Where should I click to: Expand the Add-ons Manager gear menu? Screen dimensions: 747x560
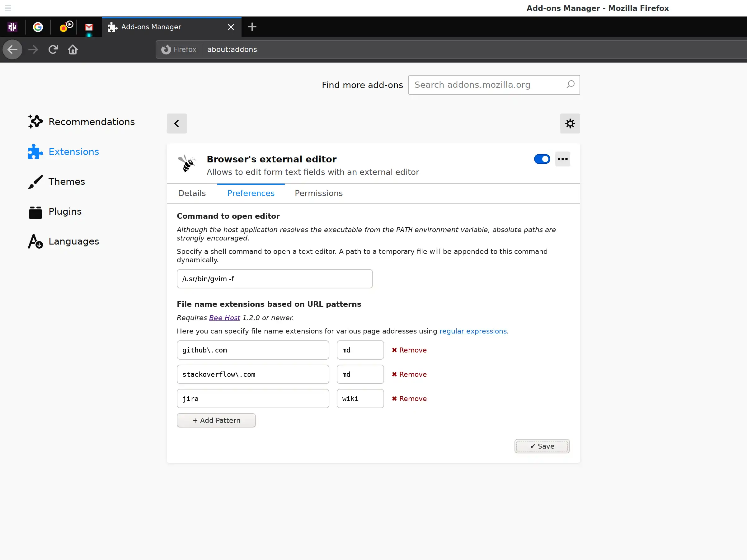click(569, 124)
